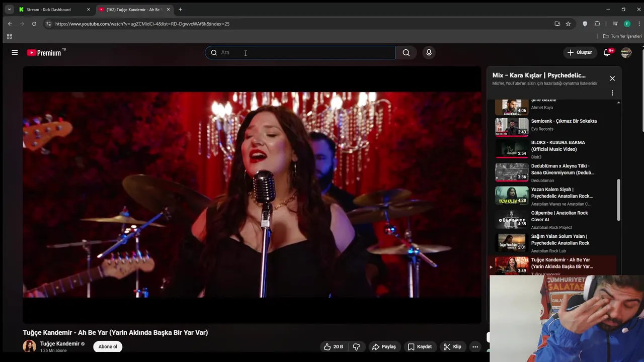The image size is (644, 362).
Task: Open more actions ellipsis under video
Action: [x=475, y=346]
